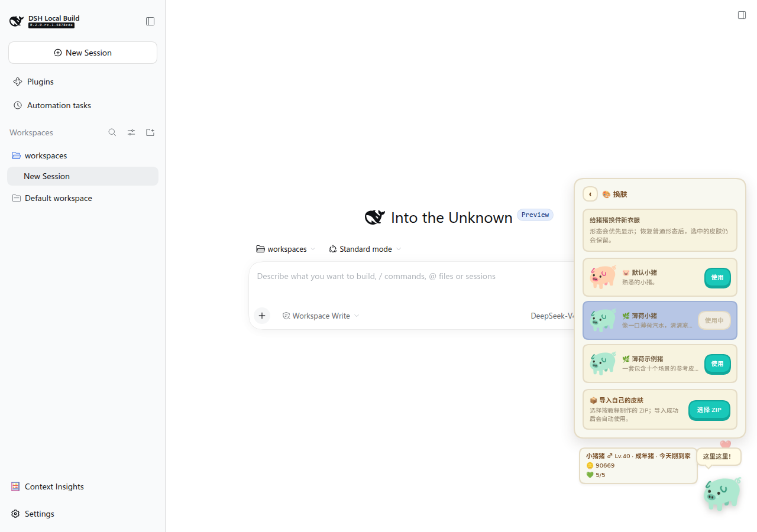Click the whale logo beside Into the Unknown

click(x=375, y=218)
